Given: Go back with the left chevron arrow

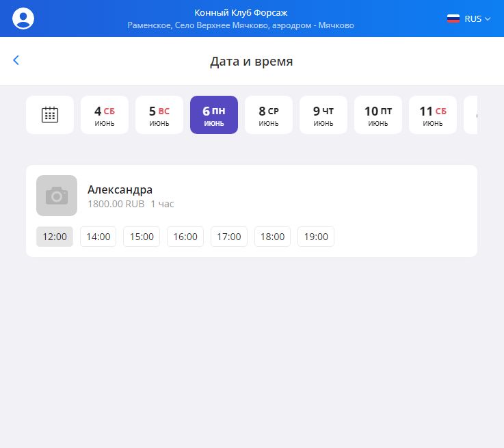Looking at the screenshot, I should (x=16, y=60).
